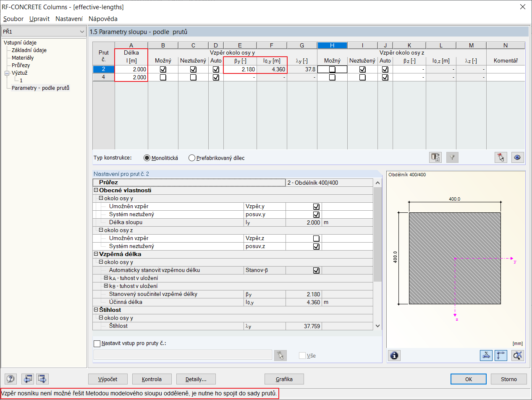Expand kA - tuhost v uložení row
This screenshot has height=400, width=532.
(106, 278)
